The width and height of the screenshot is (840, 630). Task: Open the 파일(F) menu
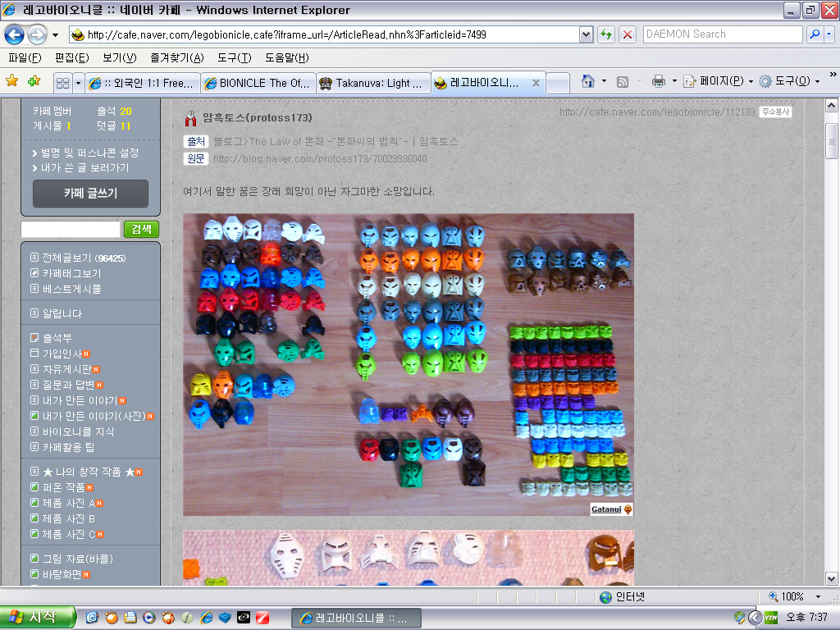pyautogui.click(x=25, y=58)
